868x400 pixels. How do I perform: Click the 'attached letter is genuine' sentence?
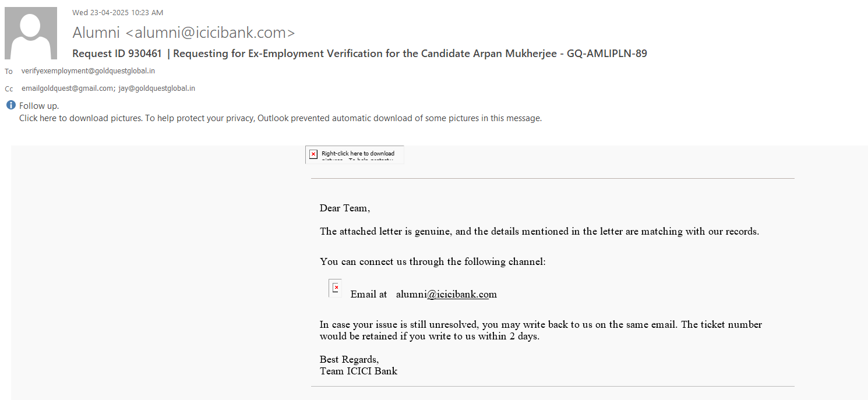539,232
